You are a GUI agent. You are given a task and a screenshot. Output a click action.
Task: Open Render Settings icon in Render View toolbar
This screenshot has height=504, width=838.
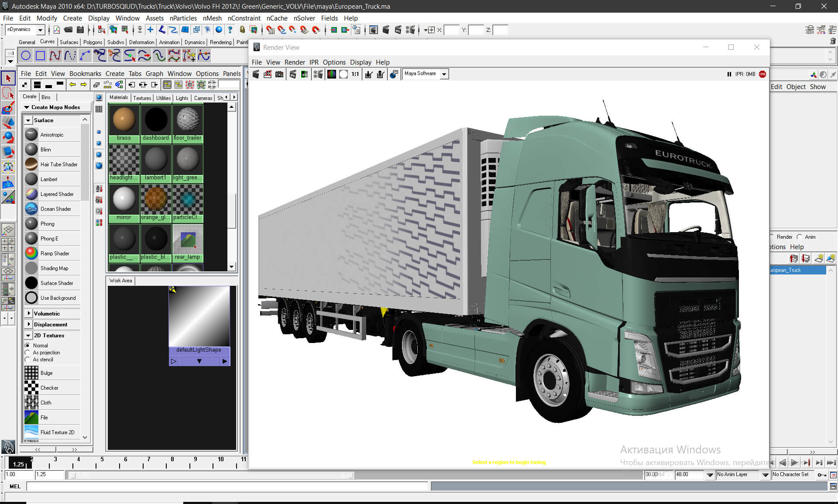[318, 74]
